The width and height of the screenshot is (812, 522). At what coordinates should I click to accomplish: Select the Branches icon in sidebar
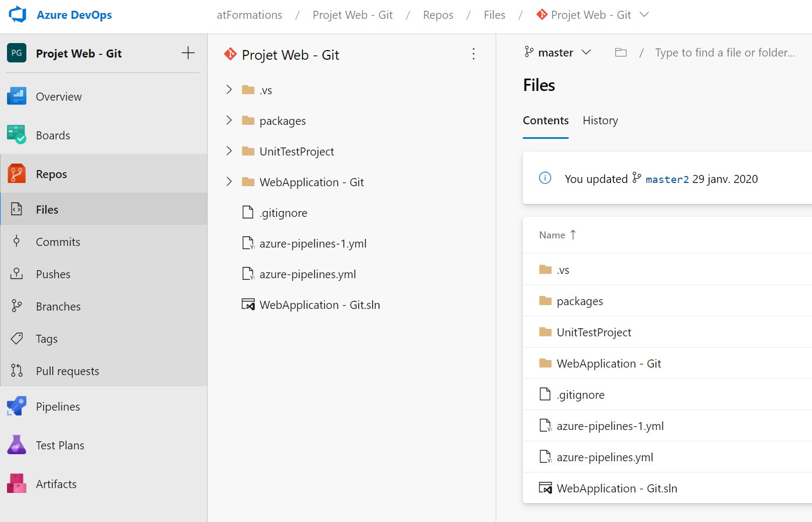click(x=17, y=306)
